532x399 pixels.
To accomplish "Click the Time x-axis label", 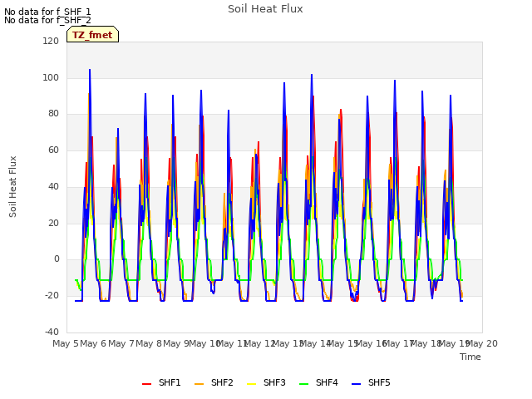I will (470, 357).
